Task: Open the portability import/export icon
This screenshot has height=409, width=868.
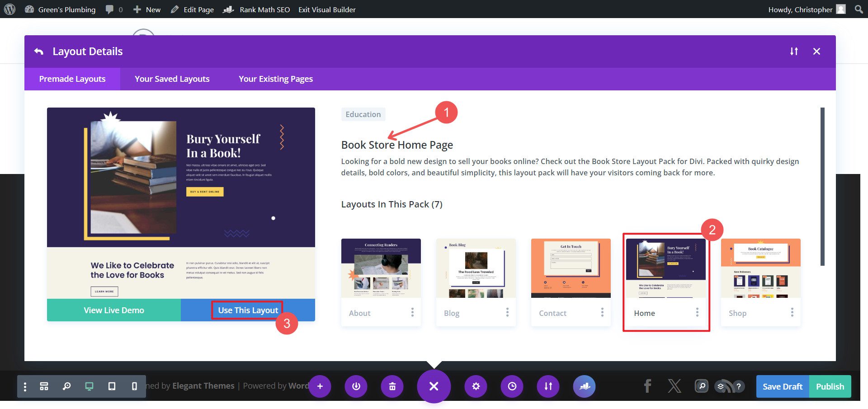Action: tap(548, 386)
